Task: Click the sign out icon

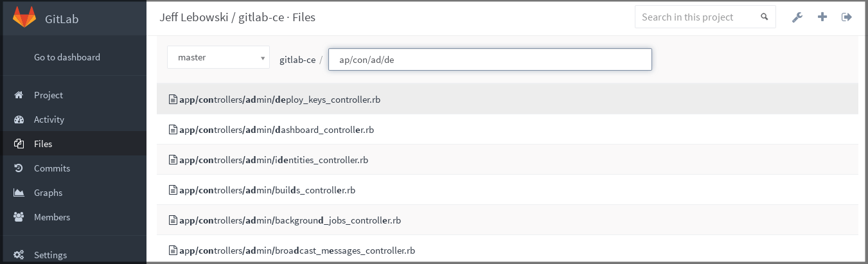Action: tap(846, 17)
